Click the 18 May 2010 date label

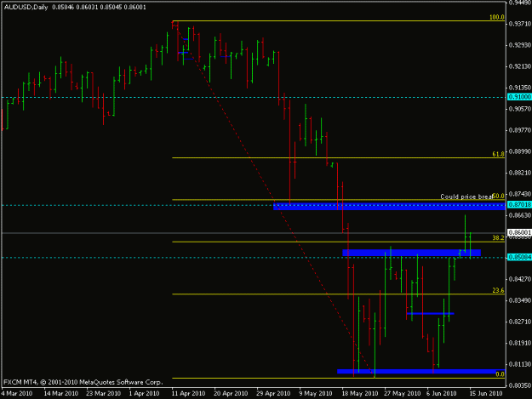pyautogui.click(x=360, y=394)
